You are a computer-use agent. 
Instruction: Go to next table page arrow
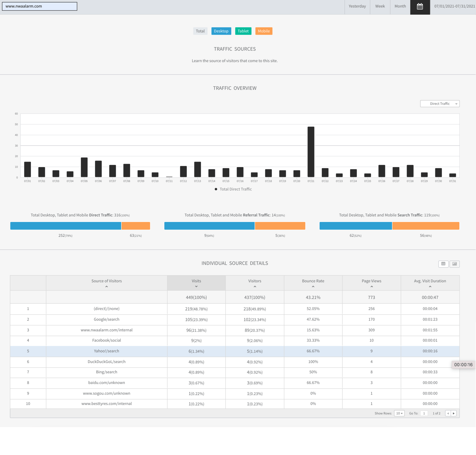pos(454,413)
